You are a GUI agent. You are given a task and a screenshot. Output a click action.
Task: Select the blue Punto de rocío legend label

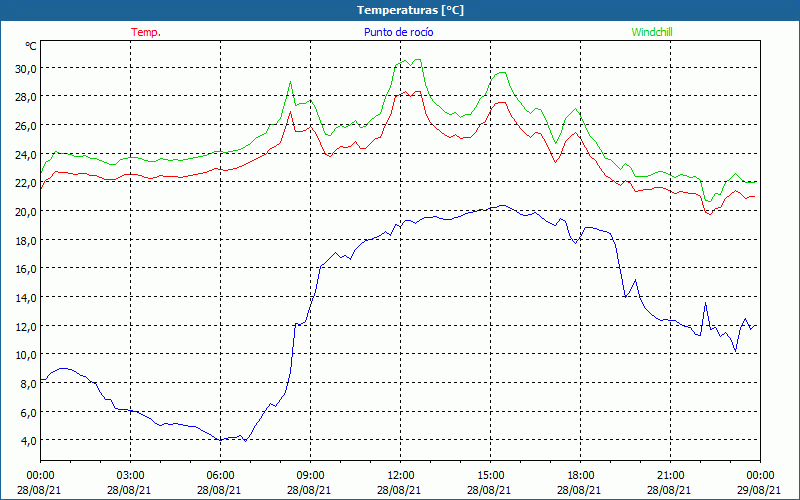[398, 32]
